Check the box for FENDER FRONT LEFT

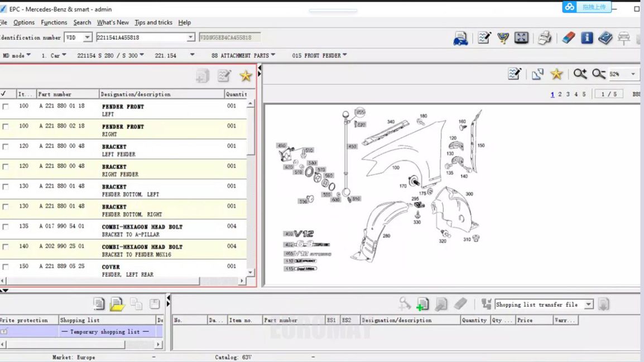(6, 107)
